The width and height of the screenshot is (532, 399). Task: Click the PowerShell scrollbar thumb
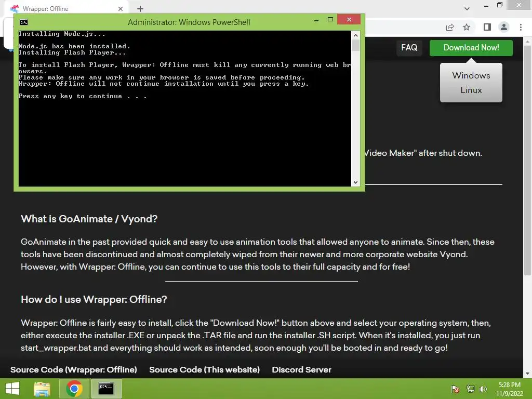pyautogui.click(x=355, y=46)
